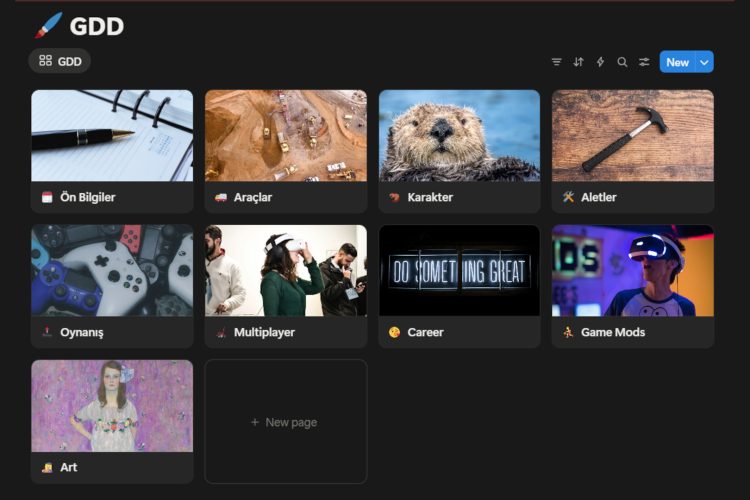Open the Do Something Great neon cover
This screenshot has width=750, height=500.
459,271
